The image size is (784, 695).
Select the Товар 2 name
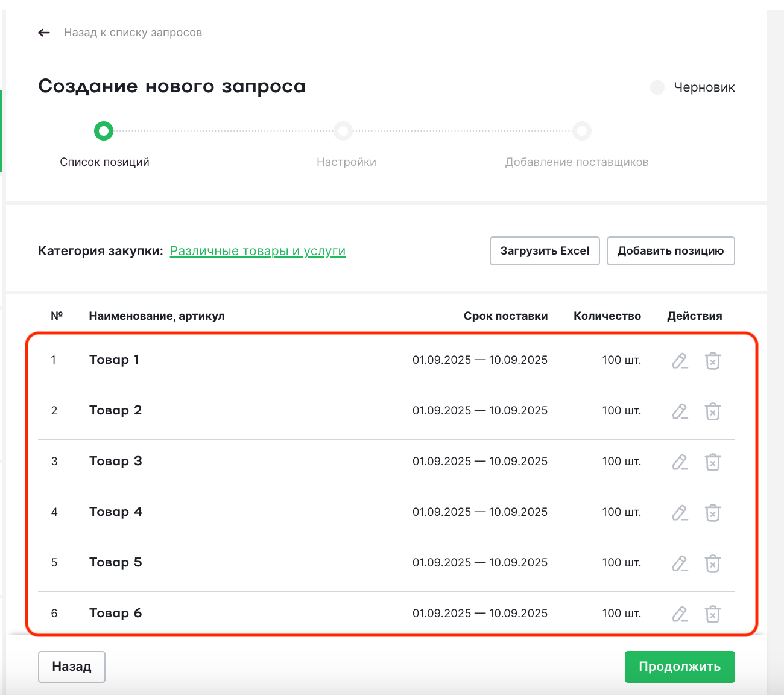(x=115, y=410)
